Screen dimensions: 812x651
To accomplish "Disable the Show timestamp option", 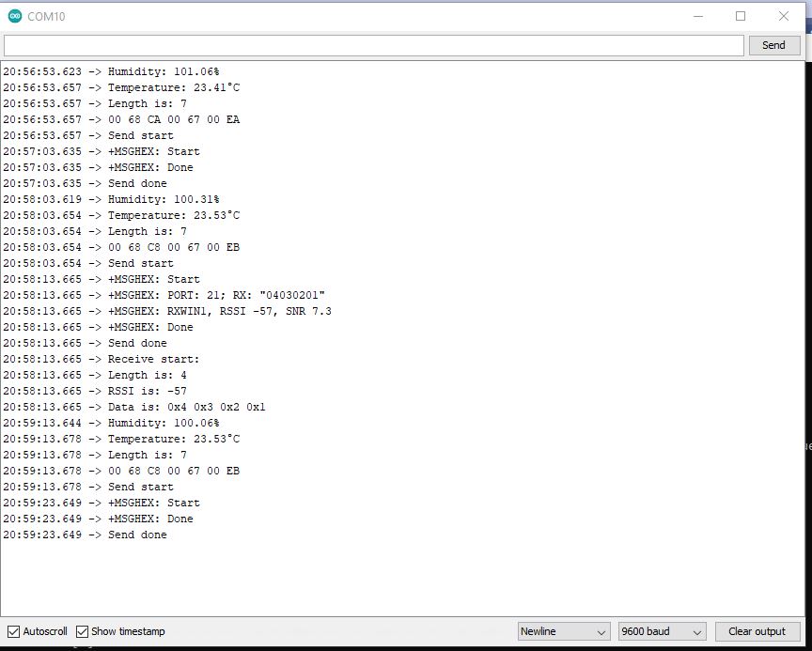I will 83,631.
